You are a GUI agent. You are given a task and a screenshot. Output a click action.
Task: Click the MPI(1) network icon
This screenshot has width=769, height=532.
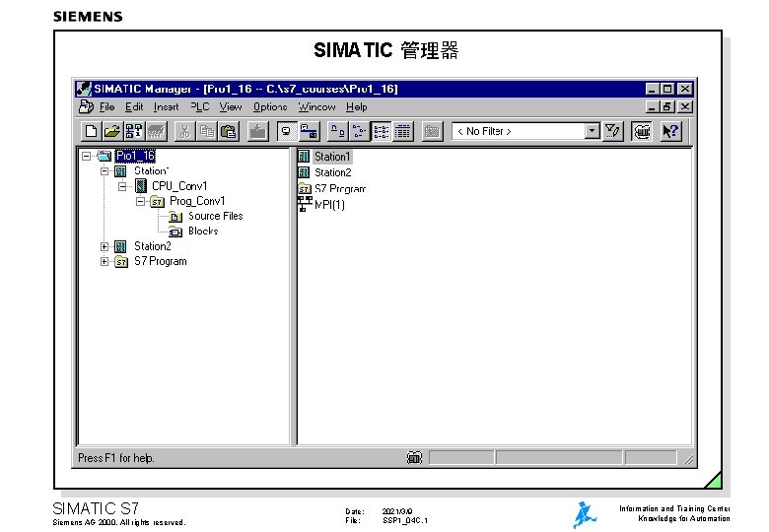click(305, 204)
